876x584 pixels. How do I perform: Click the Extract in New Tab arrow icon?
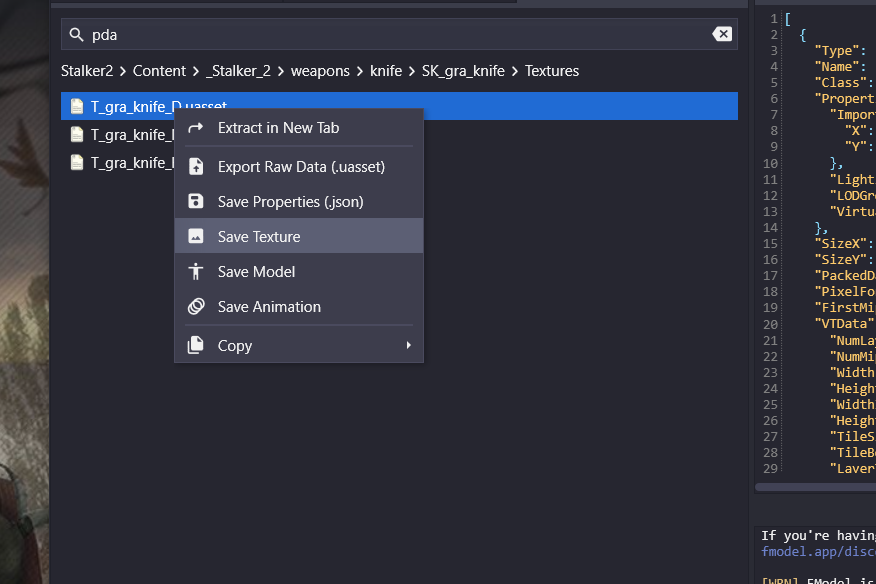click(x=196, y=128)
